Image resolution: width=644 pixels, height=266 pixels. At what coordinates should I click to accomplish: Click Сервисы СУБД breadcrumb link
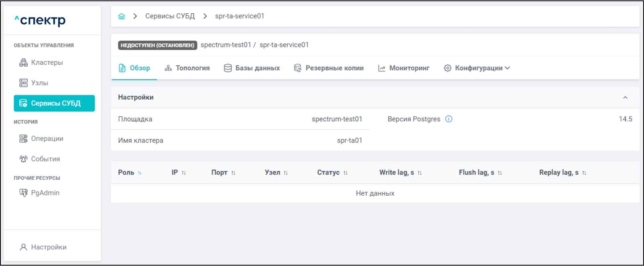click(170, 16)
